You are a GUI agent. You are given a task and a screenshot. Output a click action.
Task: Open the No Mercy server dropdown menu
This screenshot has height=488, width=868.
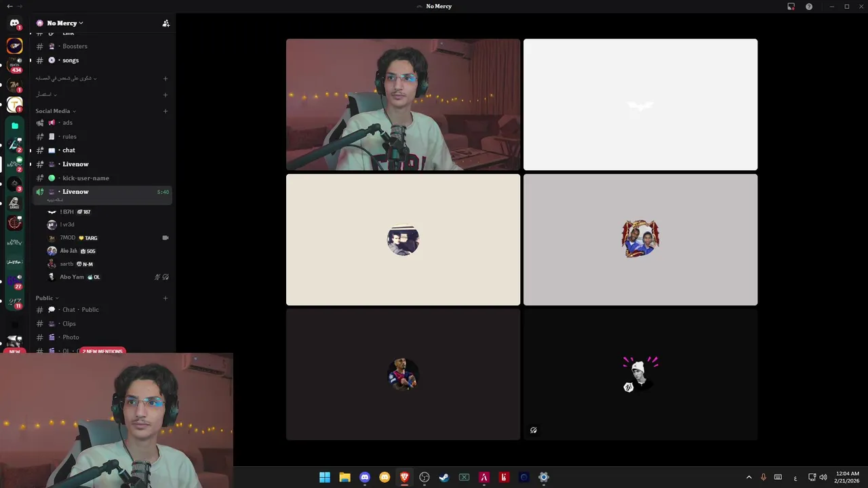point(65,23)
